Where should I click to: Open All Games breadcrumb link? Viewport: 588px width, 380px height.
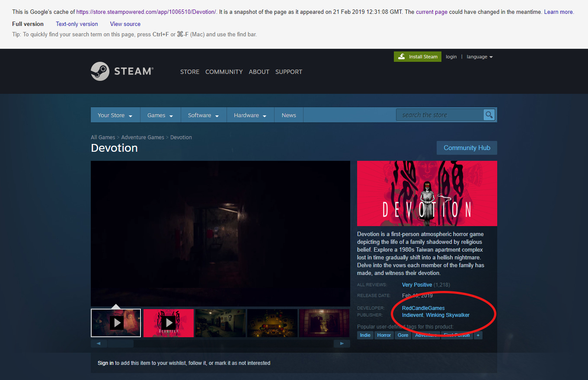[103, 137]
